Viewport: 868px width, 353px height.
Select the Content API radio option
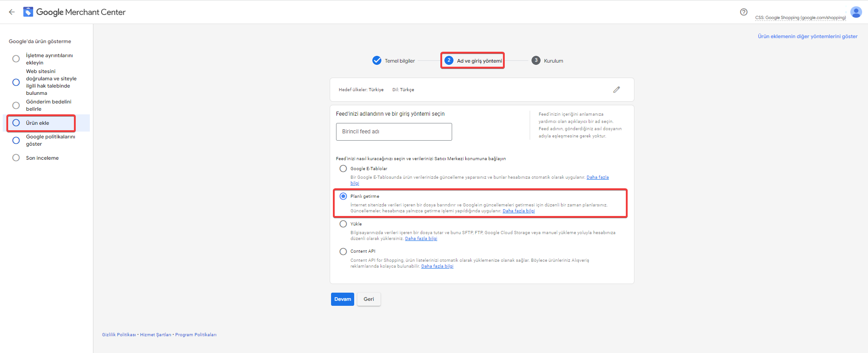pyautogui.click(x=343, y=251)
